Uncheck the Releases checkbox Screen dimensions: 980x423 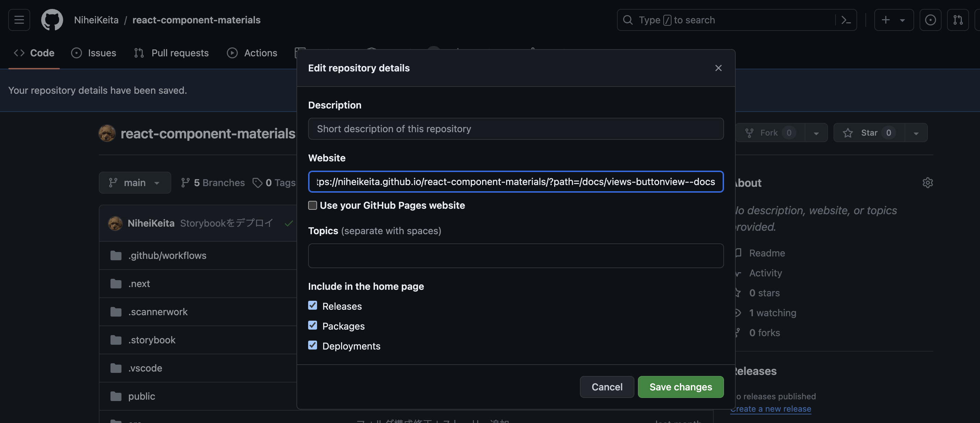click(x=312, y=306)
